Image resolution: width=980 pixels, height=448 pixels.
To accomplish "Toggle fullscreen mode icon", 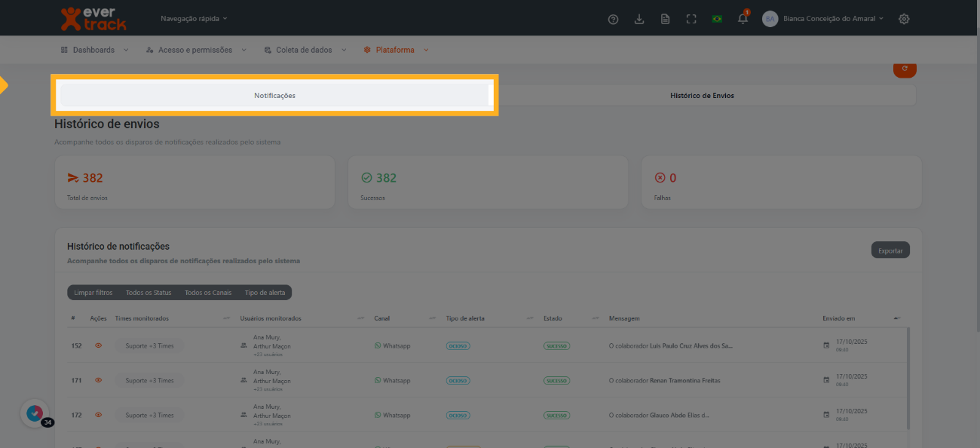I will 691,19.
